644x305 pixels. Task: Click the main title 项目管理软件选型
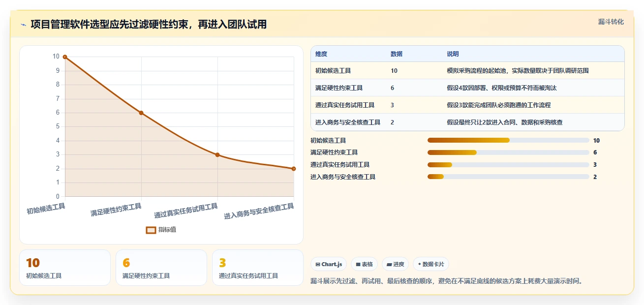tap(149, 25)
